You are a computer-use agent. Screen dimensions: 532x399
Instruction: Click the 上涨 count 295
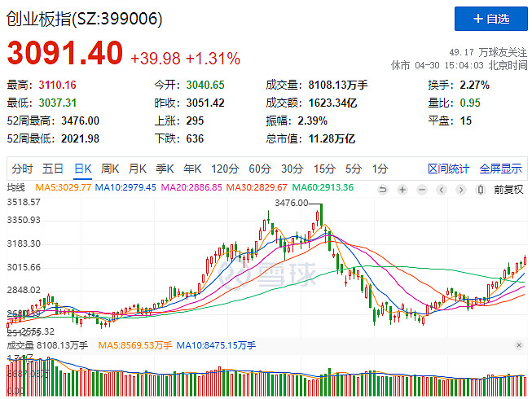point(195,121)
